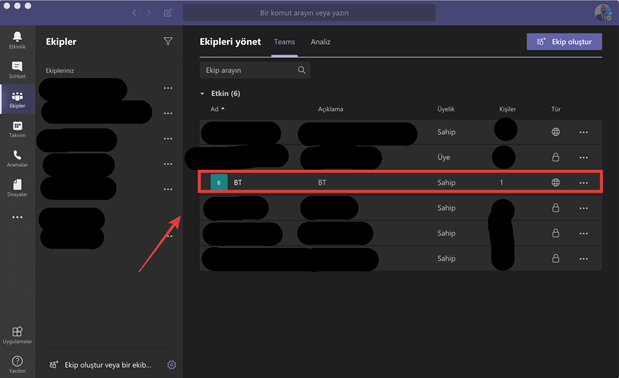Image resolution: width=619 pixels, height=378 pixels.
Task: Click the forward navigation arrow
Action: click(149, 13)
